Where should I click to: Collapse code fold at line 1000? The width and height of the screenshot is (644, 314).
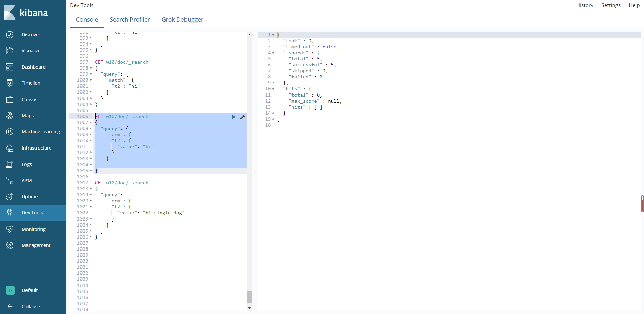[91, 80]
